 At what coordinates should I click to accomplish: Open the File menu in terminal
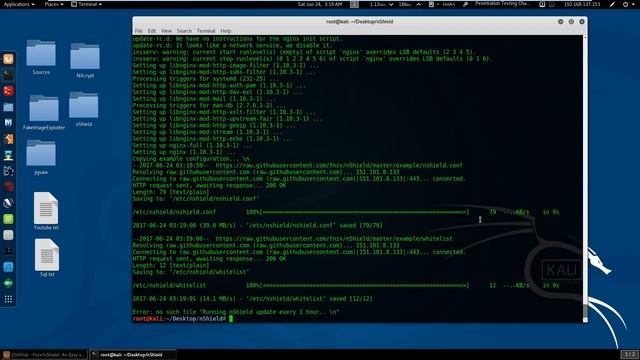pos(138,31)
